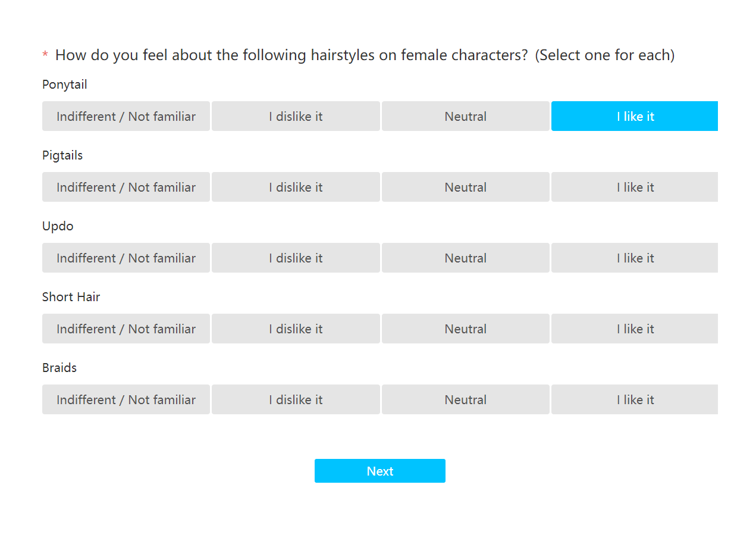Select 'I like it' for Braids

tap(635, 399)
